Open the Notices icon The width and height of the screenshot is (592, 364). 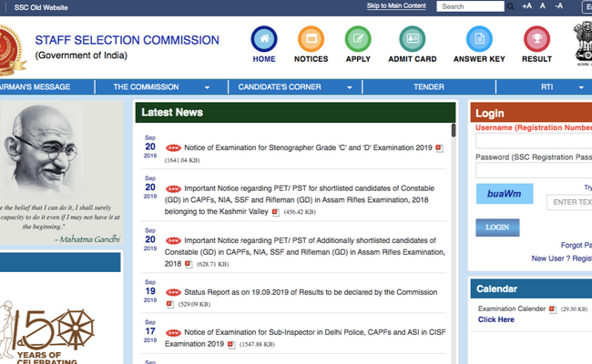coord(311,40)
